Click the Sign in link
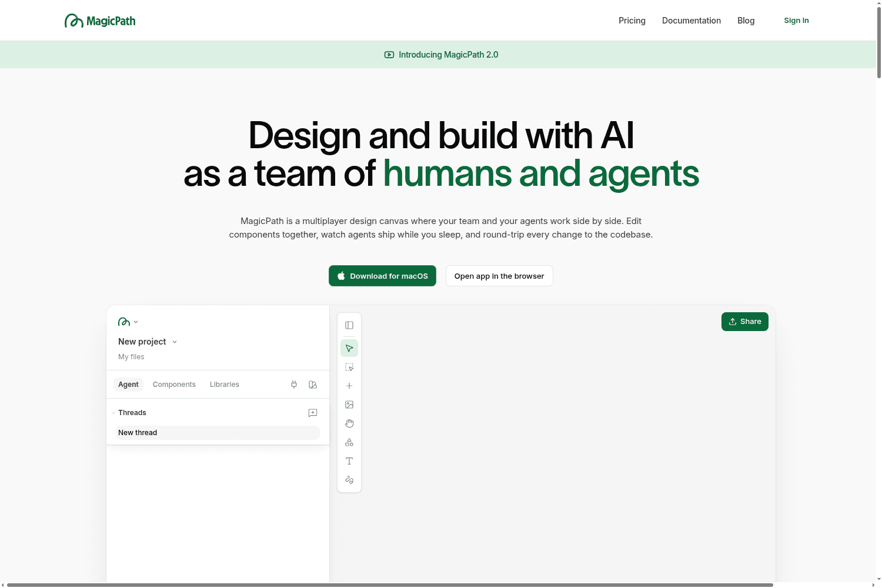The image size is (882, 588). (796, 21)
